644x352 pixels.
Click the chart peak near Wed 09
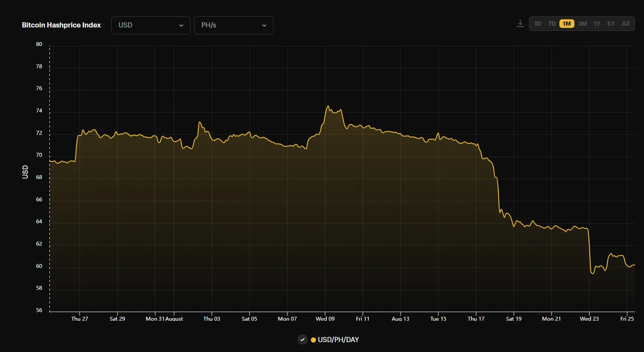point(328,106)
